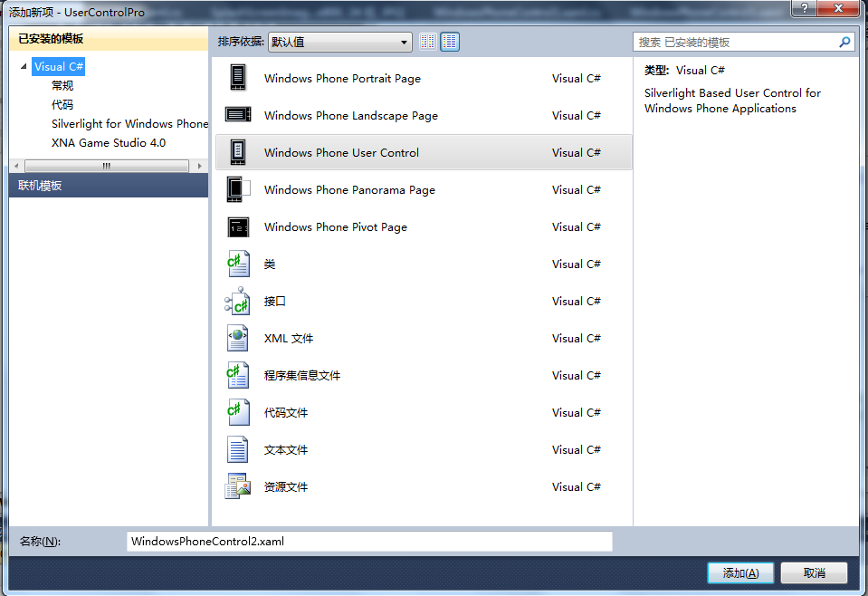Click the 代码文件 C# icon
The width and height of the screenshot is (868, 596).
pyautogui.click(x=238, y=412)
